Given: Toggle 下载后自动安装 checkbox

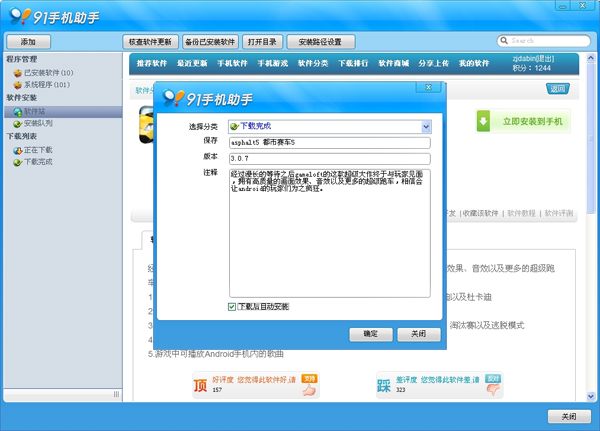Looking at the screenshot, I should [232, 307].
